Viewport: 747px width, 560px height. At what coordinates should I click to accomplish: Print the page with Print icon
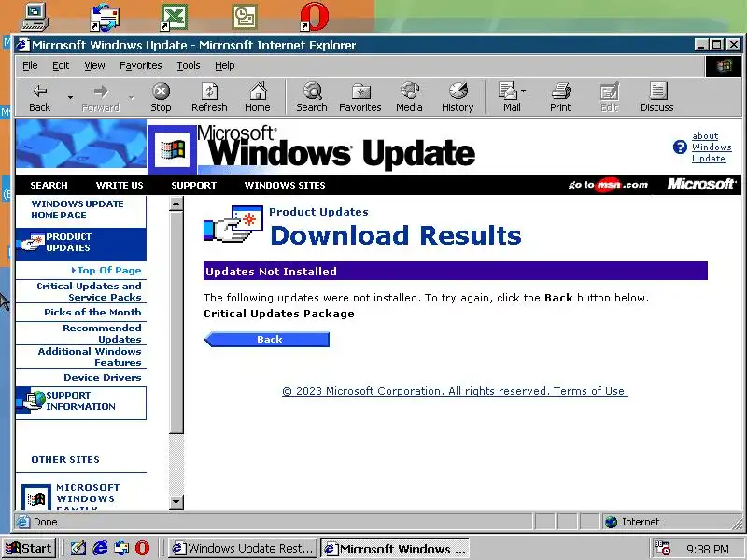pos(561,91)
